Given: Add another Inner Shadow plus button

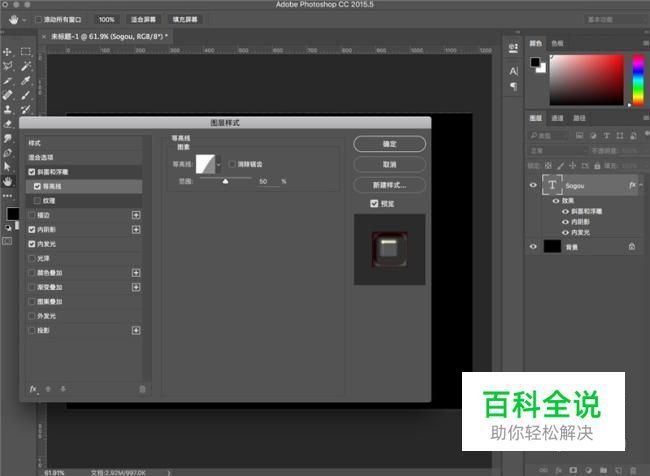Looking at the screenshot, I should [x=136, y=229].
